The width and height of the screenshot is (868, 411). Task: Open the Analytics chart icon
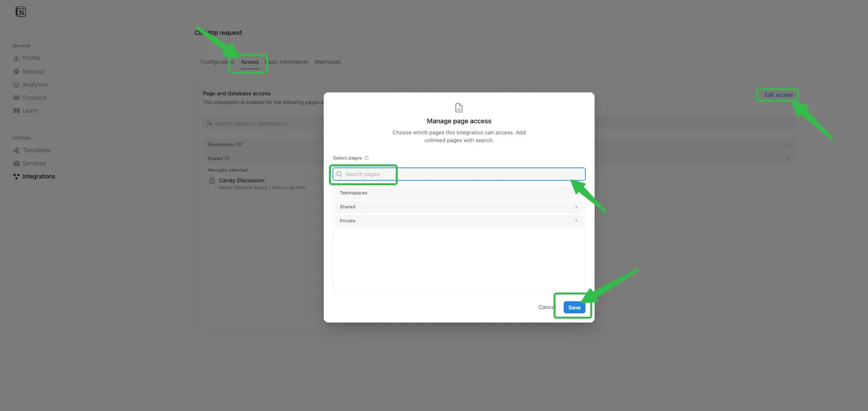(x=16, y=85)
